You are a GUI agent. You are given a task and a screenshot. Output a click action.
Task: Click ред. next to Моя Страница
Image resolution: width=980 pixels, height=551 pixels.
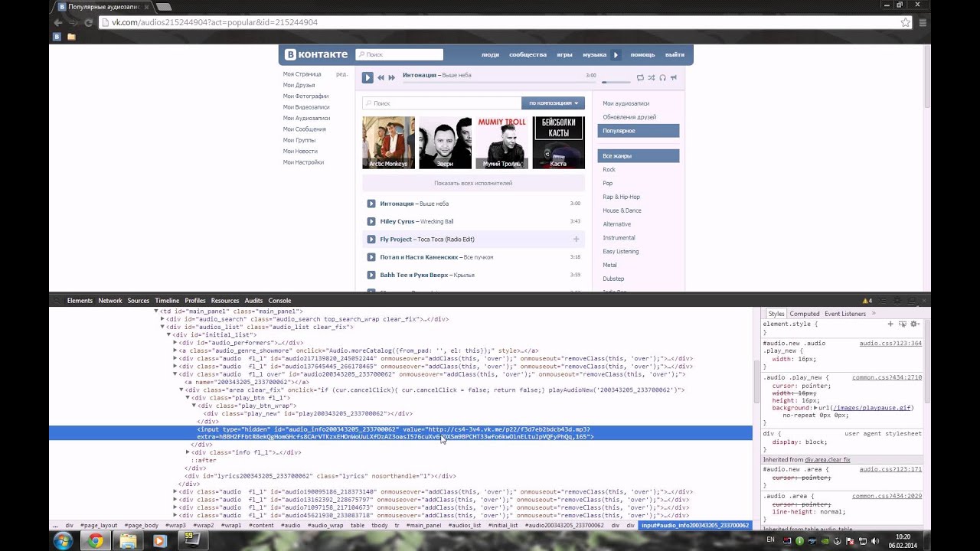pos(341,74)
